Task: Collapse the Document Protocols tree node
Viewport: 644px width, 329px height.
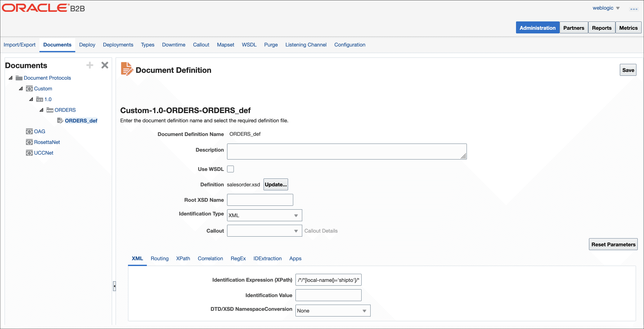Action: 11,78
